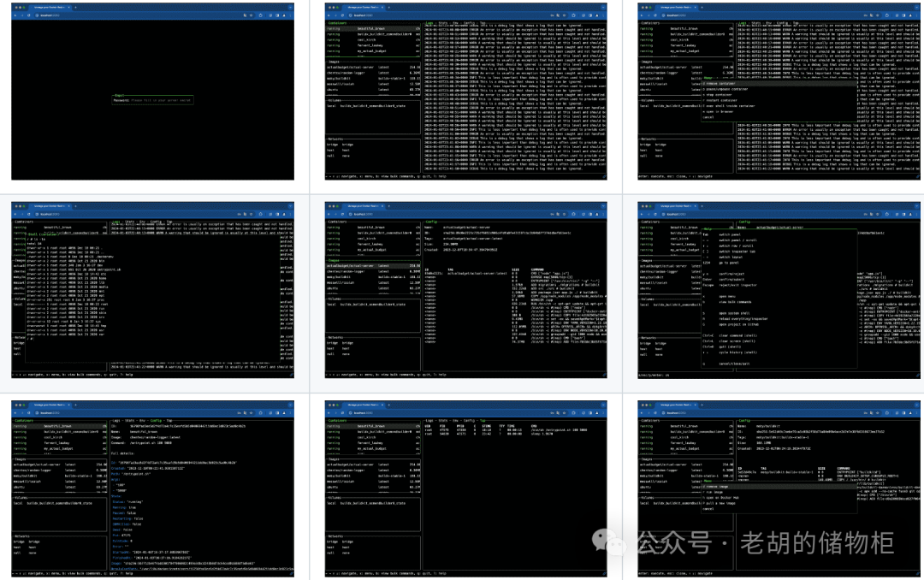Click browser back arrow in login screenshot
924x580 pixels.
click(x=16, y=15)
